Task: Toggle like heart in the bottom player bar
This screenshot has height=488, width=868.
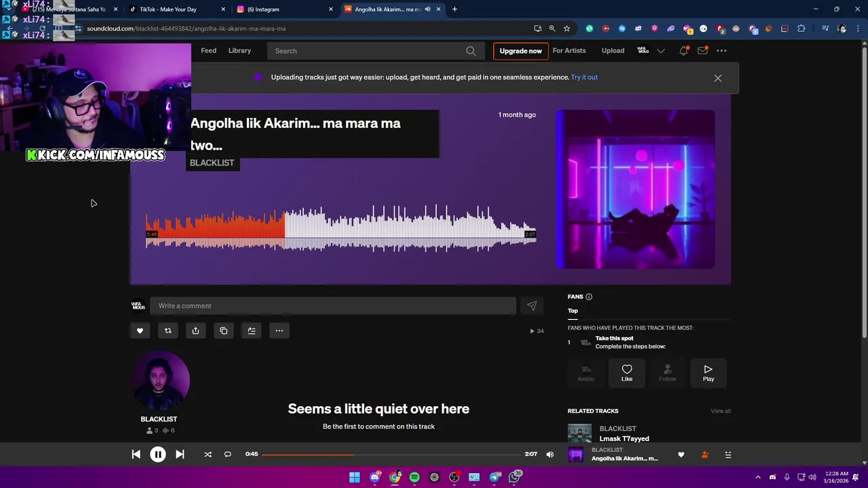Action: [681, 455]
